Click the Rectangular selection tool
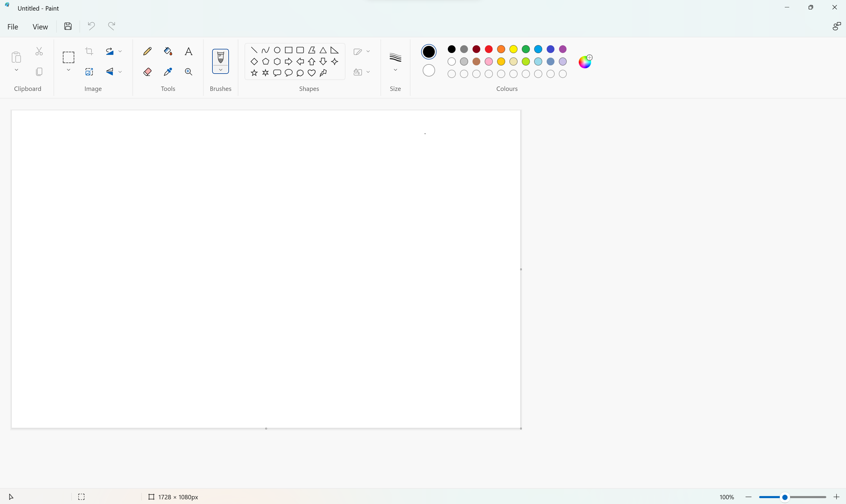This screenshot has height=504, width=846. point(69,57)
